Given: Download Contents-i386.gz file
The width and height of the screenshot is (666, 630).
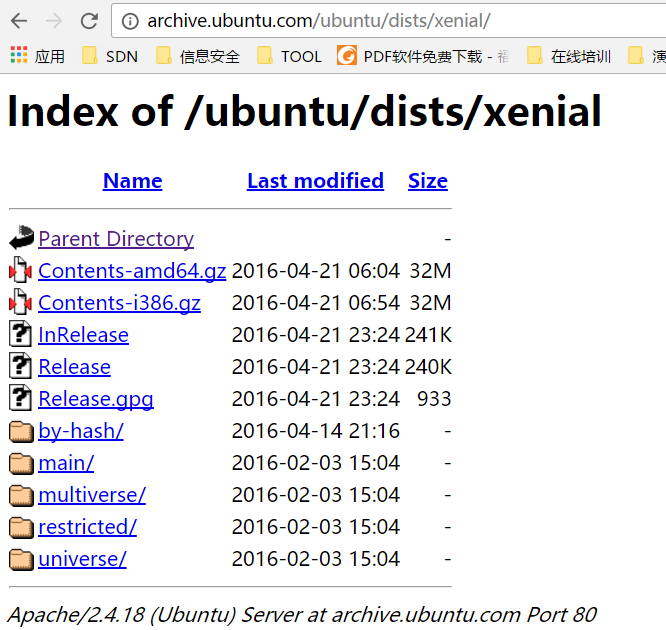Looking at the screenshot, I should [x=119, y=303].
